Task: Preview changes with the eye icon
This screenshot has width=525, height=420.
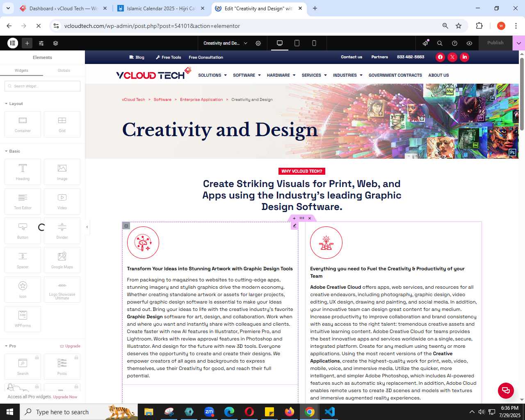Action: pos(469,43)
